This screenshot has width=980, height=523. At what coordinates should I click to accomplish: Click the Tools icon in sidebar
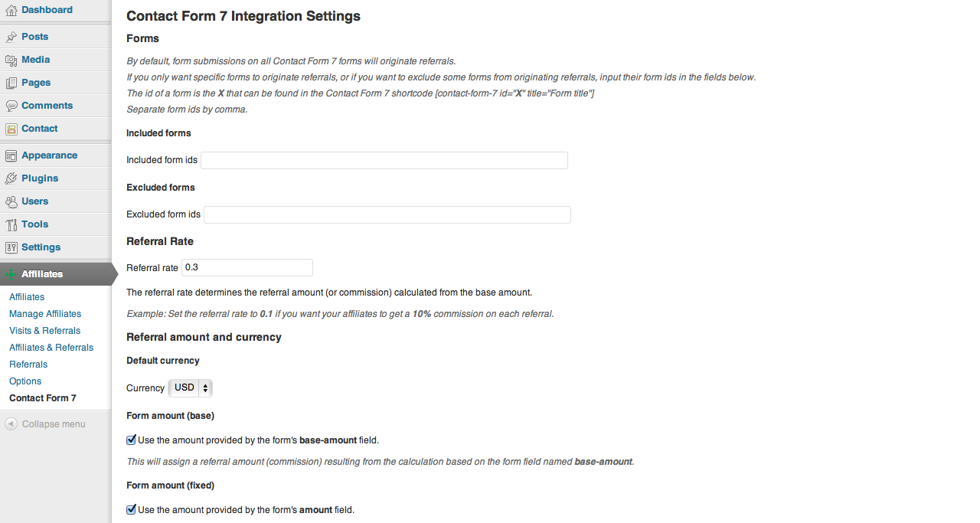(x=11, y=224)
